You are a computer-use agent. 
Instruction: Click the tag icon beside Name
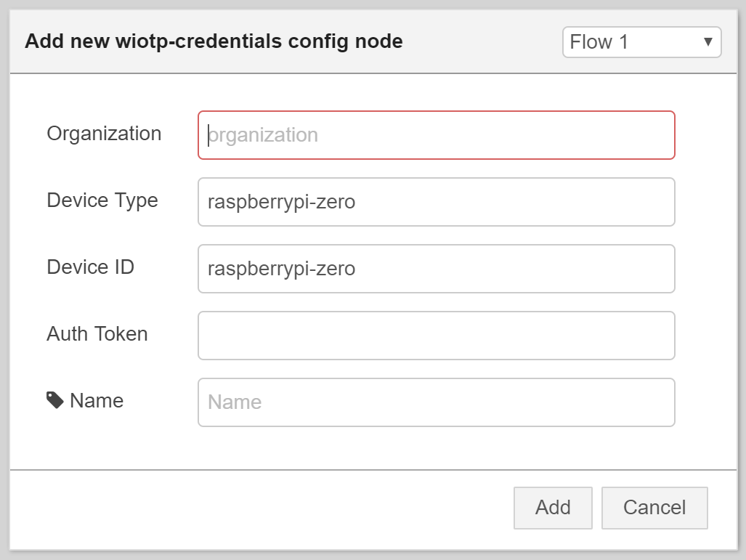[55, 400]
